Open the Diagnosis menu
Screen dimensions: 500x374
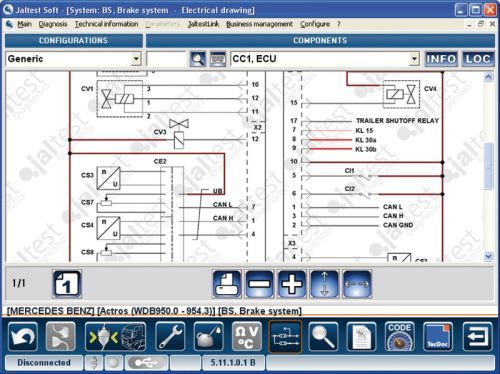tap(53, 24)
